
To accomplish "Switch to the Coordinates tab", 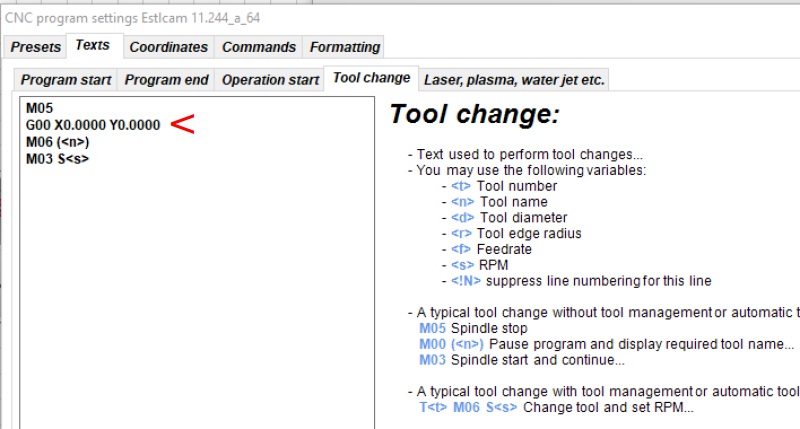I will point(169,47).
